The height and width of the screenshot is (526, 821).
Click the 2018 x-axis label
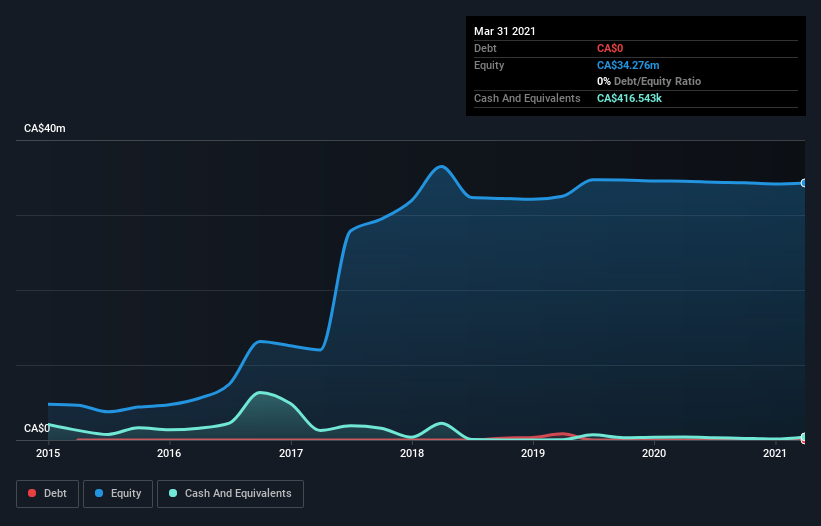(412, 453)
